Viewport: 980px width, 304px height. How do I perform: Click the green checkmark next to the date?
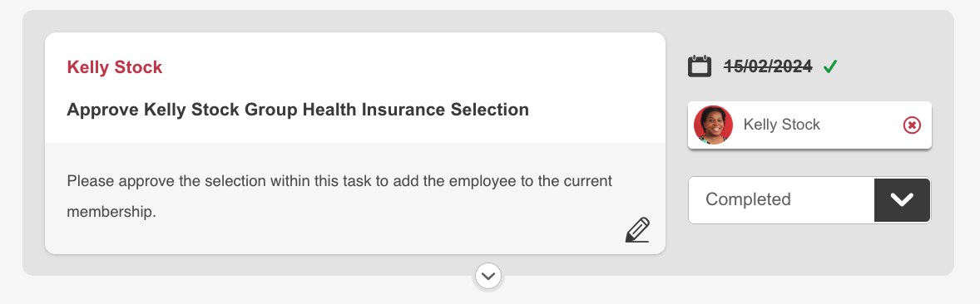coord(830,66)
